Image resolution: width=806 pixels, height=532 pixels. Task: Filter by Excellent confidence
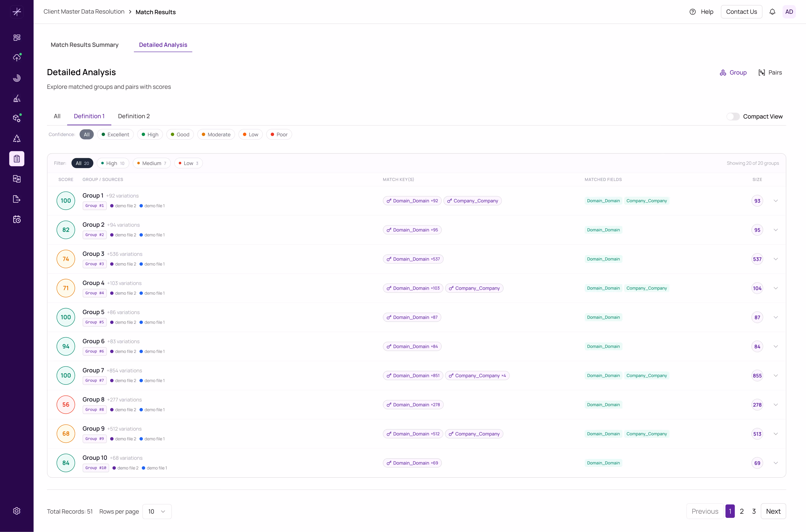(115, 134)
